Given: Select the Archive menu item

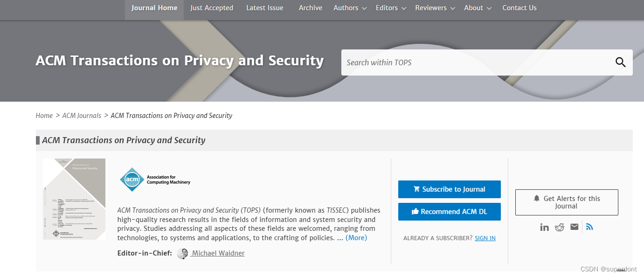Looking at the screenshot, I should click(311, 8).
